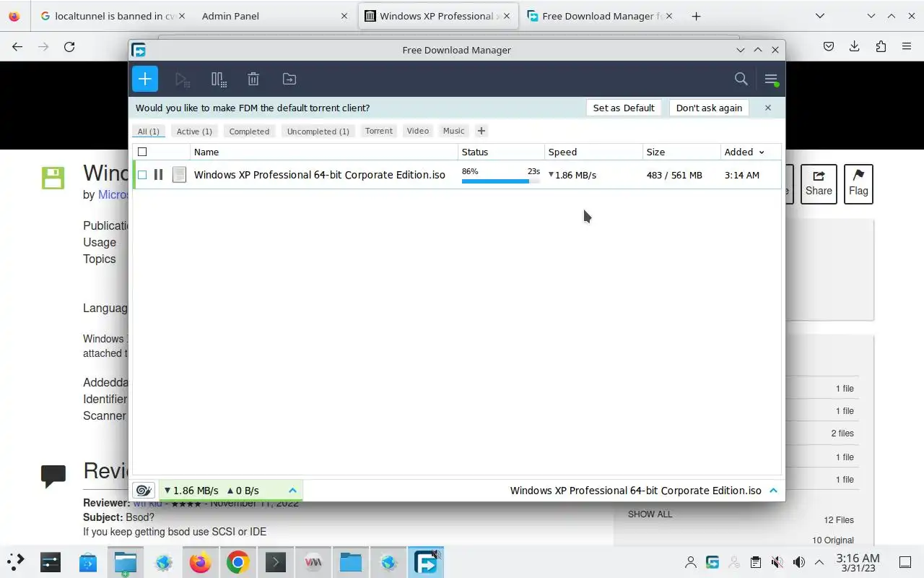
Task: Click Don't ask again button
Action: pyautogui.click(x=709, y=108)
